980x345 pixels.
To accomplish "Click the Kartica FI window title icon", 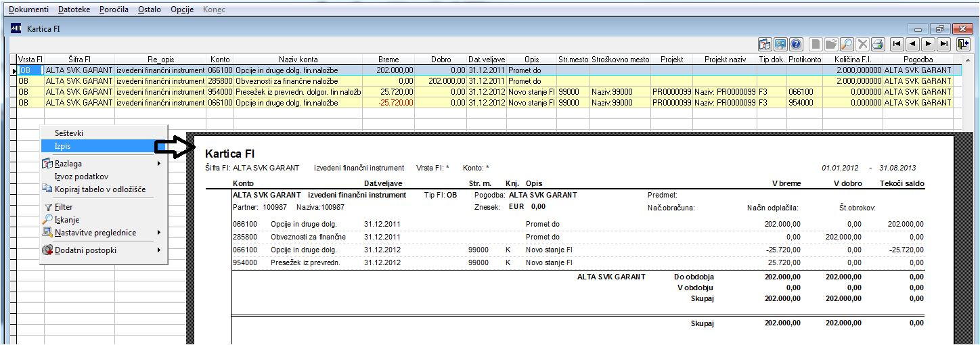I will pyautogui.click(x=17, y=28).
